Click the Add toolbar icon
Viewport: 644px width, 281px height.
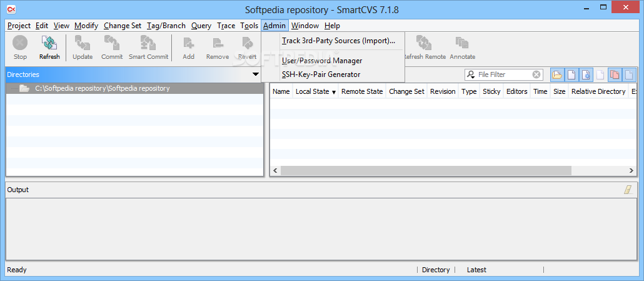click(189, 43)
